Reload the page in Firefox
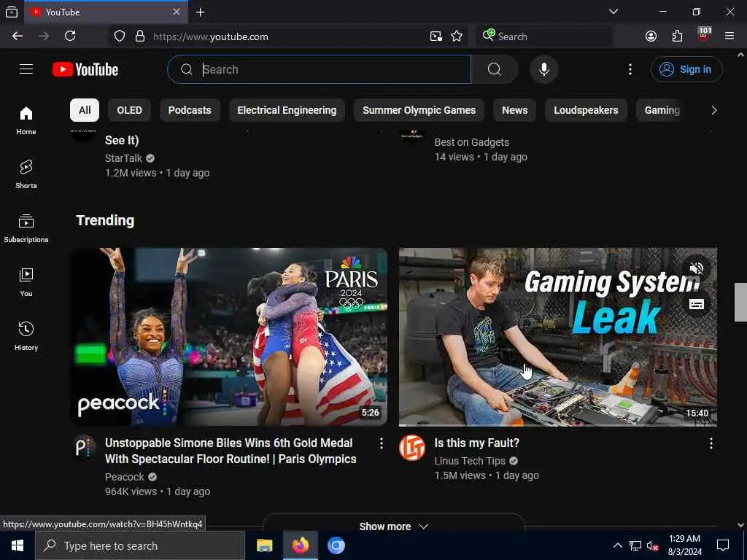This screenshot has height=560, width=747. pos(70,36)
